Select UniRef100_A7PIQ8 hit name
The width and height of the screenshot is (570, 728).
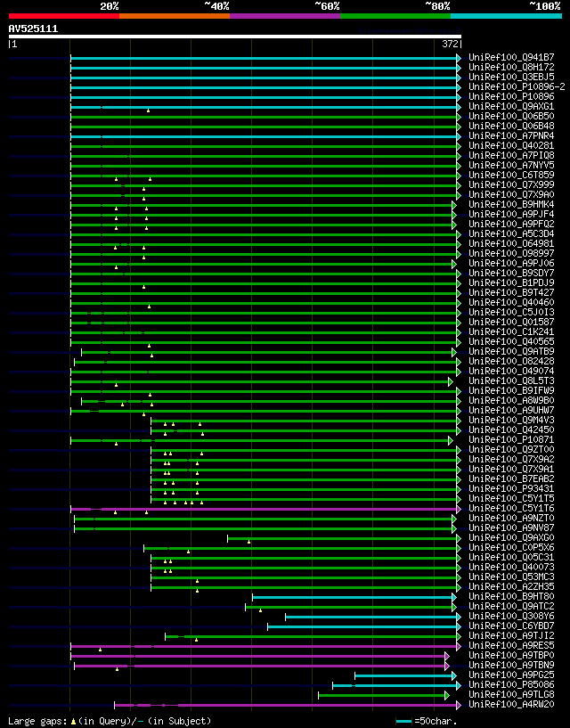[511, 156]
